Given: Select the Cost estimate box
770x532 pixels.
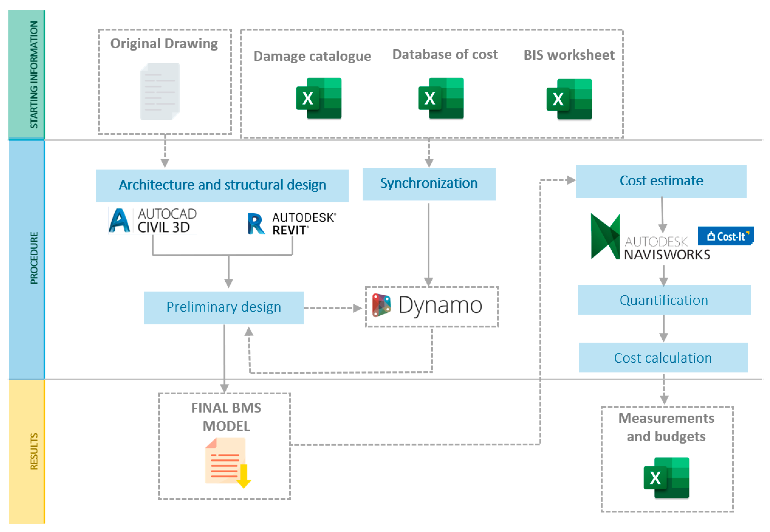Looking at the screenshot, I should click(661, 181).
